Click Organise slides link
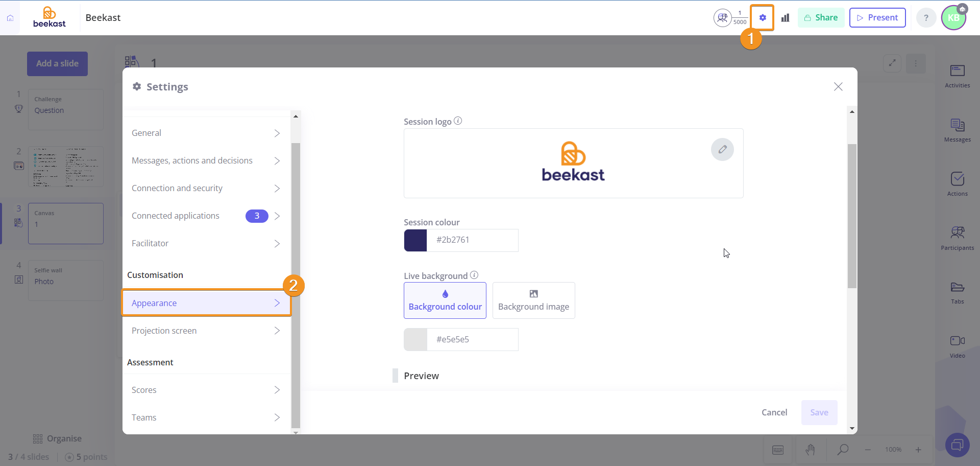The height and width of the screenshot is (466, 980). tap(57, 438)
